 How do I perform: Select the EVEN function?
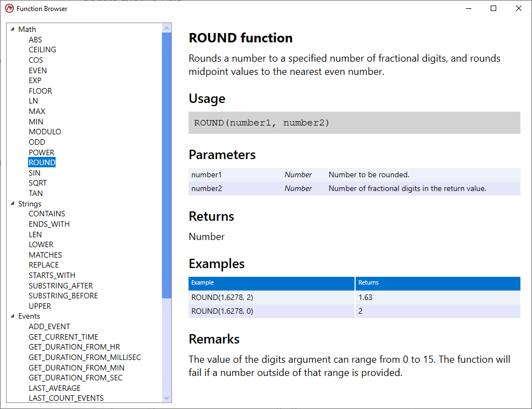click(x=37, y=70)
